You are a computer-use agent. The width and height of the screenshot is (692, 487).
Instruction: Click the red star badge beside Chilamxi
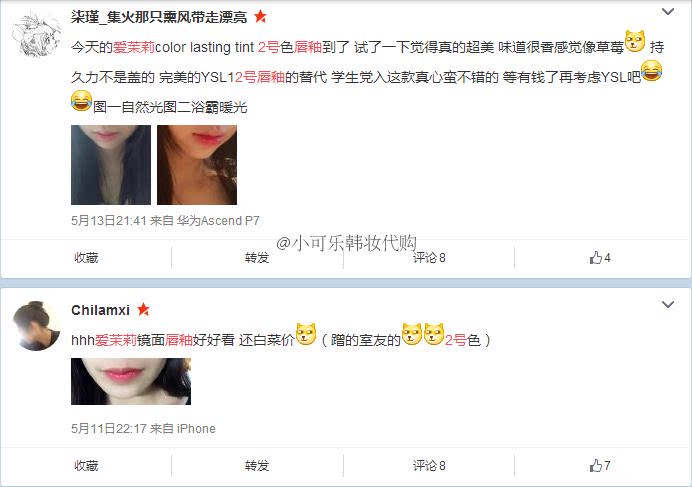tap(143, 310)
